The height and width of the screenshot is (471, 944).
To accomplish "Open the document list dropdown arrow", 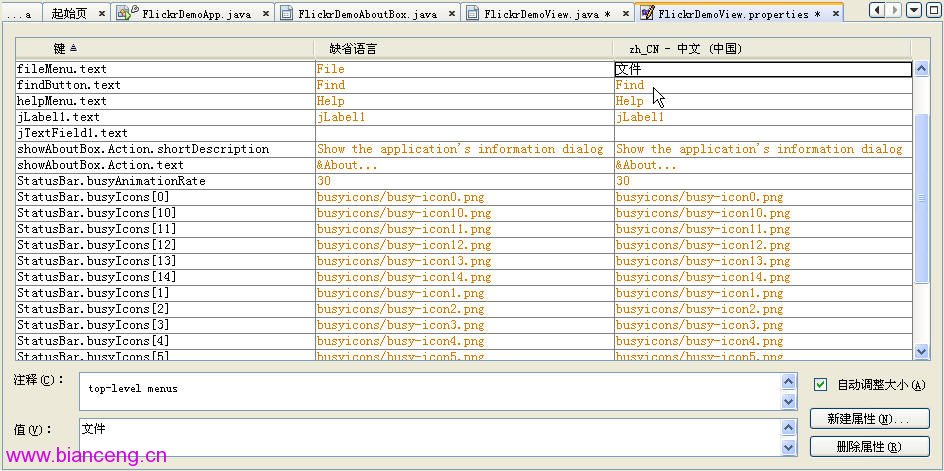I will (914, 10).
